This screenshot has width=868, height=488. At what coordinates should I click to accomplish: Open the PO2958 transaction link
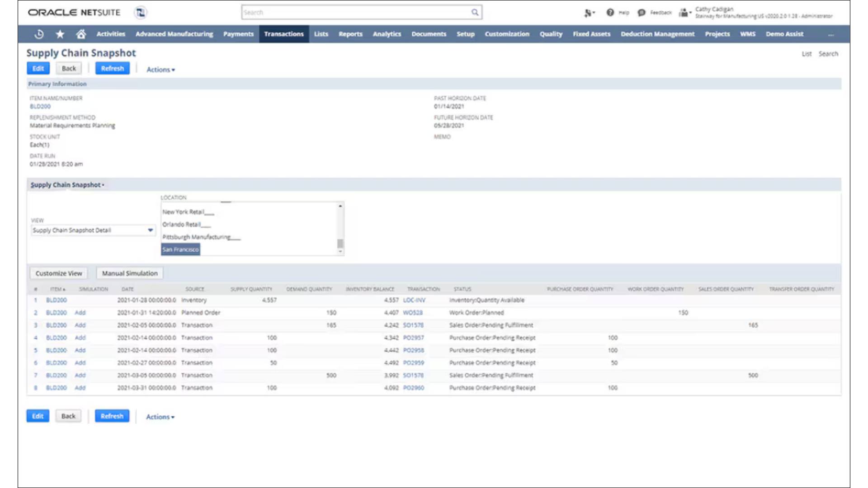click(414, 350)
